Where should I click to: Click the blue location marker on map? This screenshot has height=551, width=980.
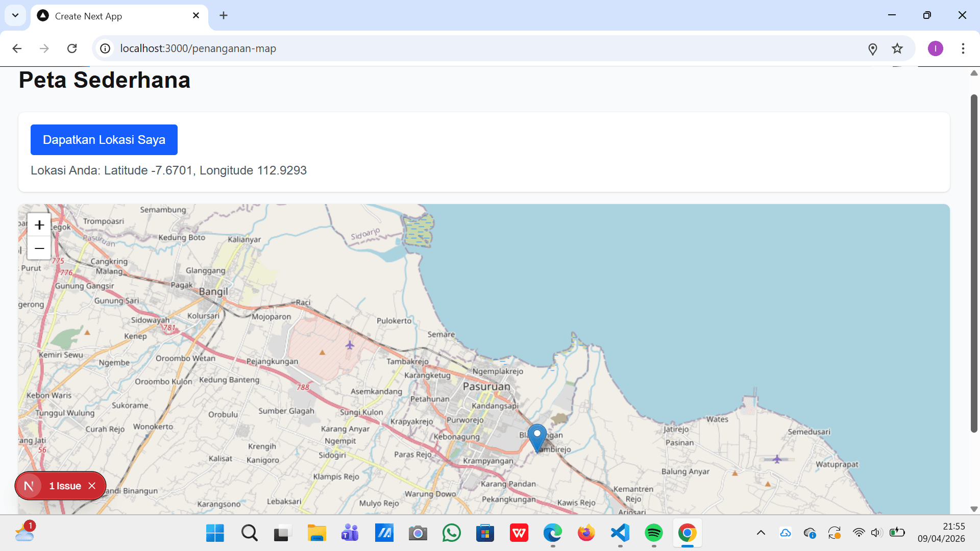pyautogui.click(x=537, y=438)
